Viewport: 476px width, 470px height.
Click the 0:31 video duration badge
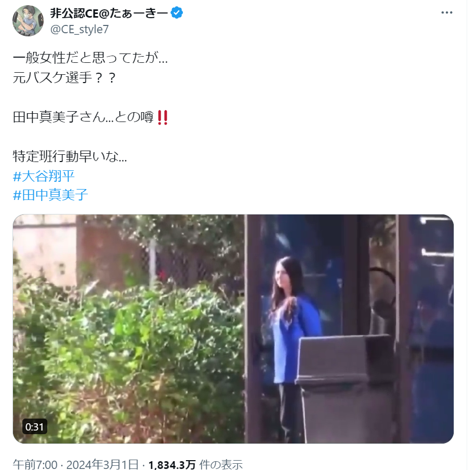tap(35, 426)
